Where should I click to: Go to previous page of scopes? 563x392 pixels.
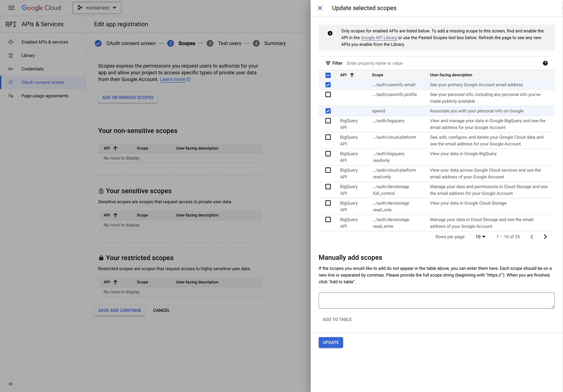point(532,237)
